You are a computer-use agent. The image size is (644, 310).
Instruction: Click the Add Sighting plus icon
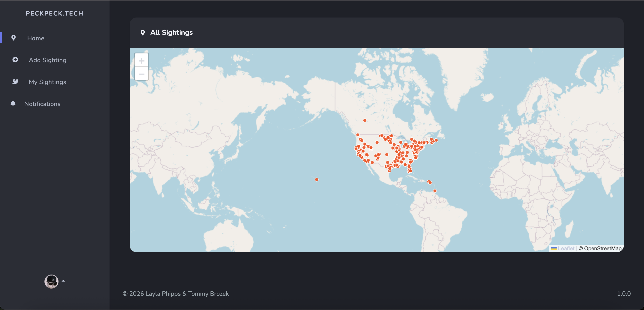tap(15, 60)
